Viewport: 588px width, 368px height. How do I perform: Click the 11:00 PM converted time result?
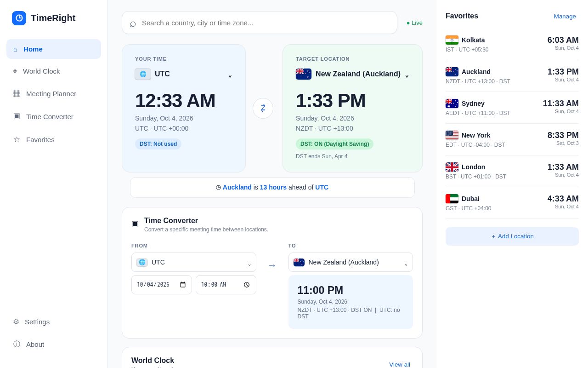pyautogui.click(x=320, y=290)
